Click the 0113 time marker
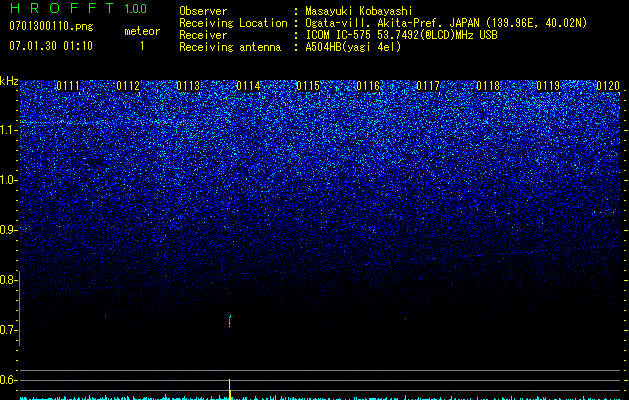Image resolution: width=629 pixels, height=400 pixels. 188,86
